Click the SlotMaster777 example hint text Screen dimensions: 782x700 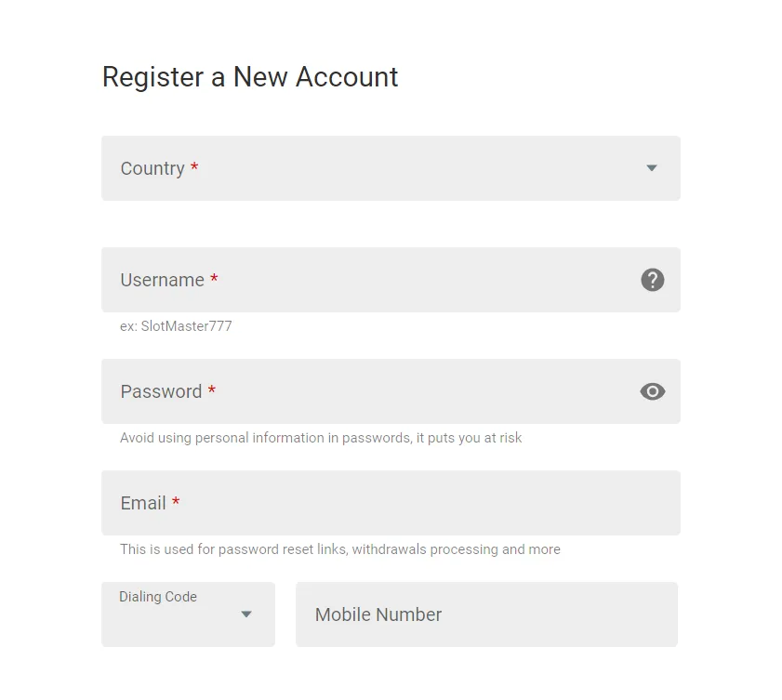(176, 326)
